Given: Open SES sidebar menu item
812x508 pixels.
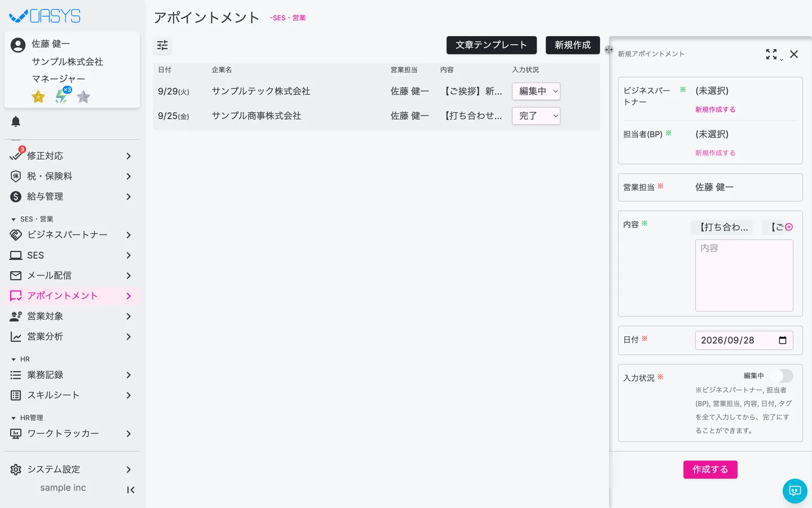Looking at the screenshot, I should pos(72,255).
